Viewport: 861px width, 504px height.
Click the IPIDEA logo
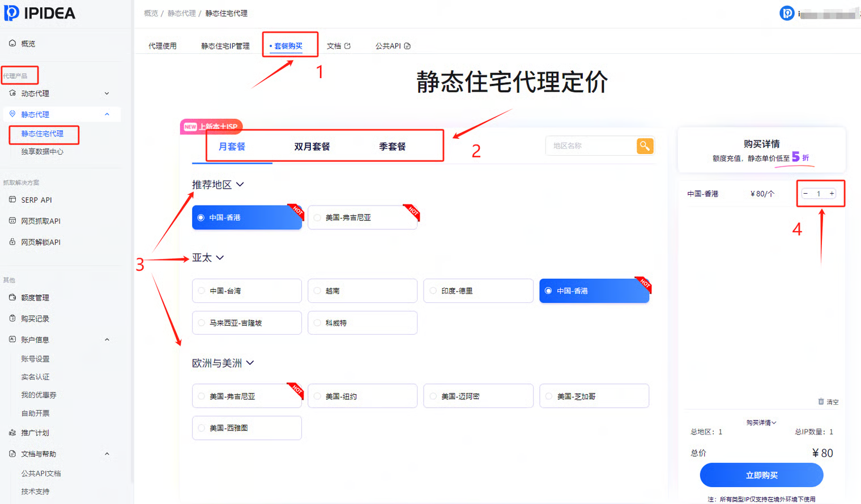tap(40, 13)
